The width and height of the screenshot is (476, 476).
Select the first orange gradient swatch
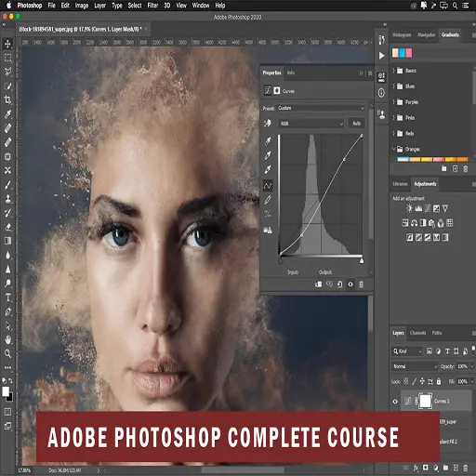[403, 159]
